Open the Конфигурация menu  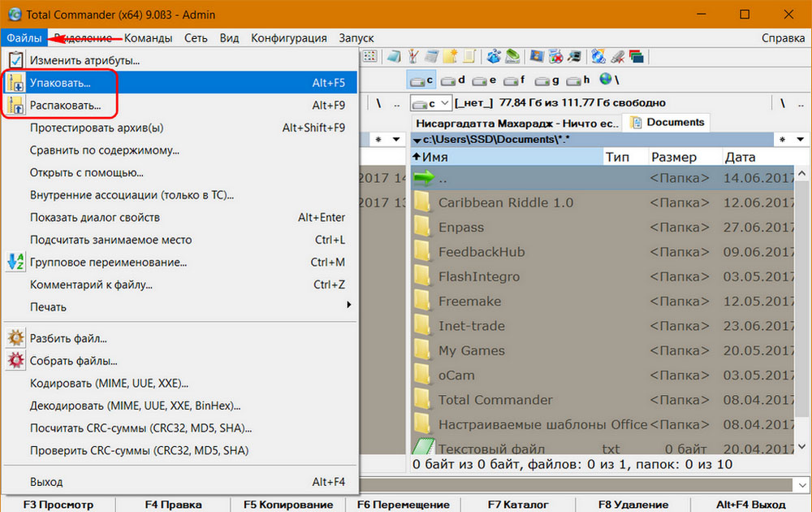[289, 38]
